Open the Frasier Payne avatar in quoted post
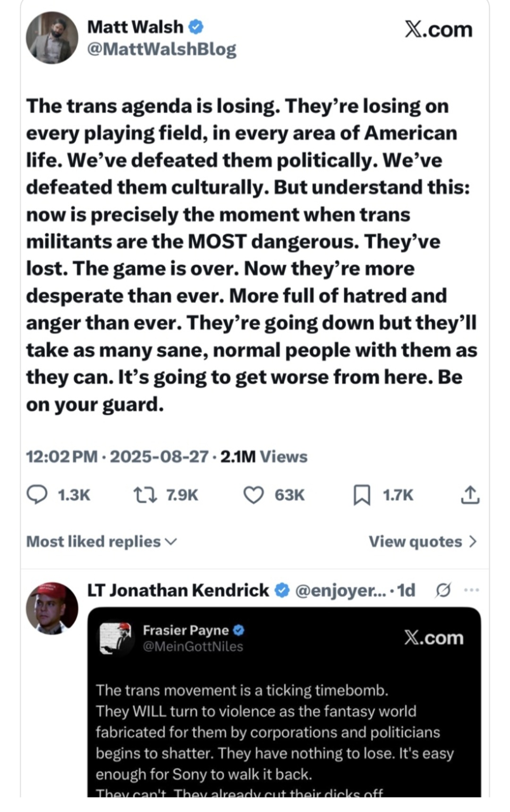 click(117, 637)
